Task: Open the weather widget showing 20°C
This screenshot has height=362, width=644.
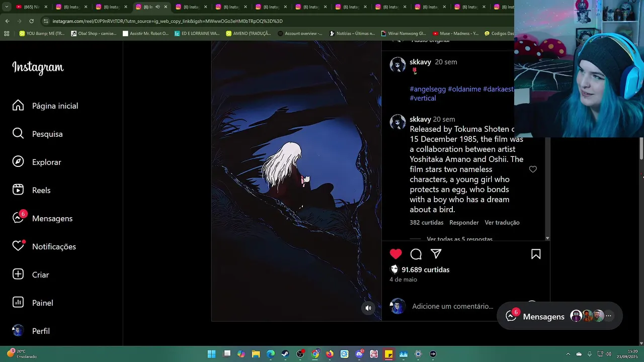Action: (21, 354)
